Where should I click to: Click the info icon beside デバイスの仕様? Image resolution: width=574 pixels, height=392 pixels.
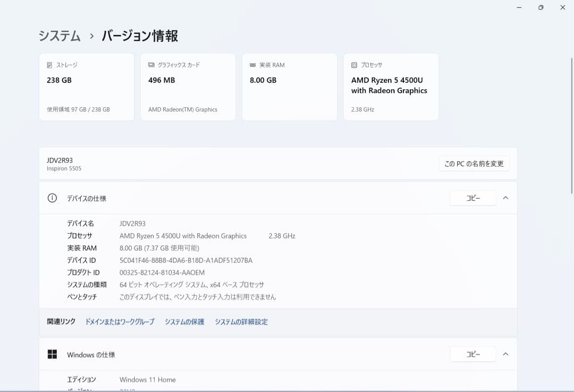pyautogui.click(x=52, y=198)
